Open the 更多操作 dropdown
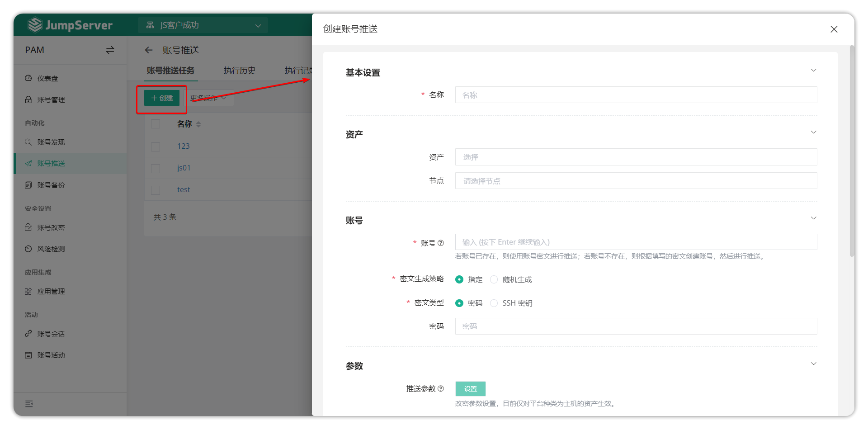868x425 pixels. pyautogui.click(x=209, y=98)
